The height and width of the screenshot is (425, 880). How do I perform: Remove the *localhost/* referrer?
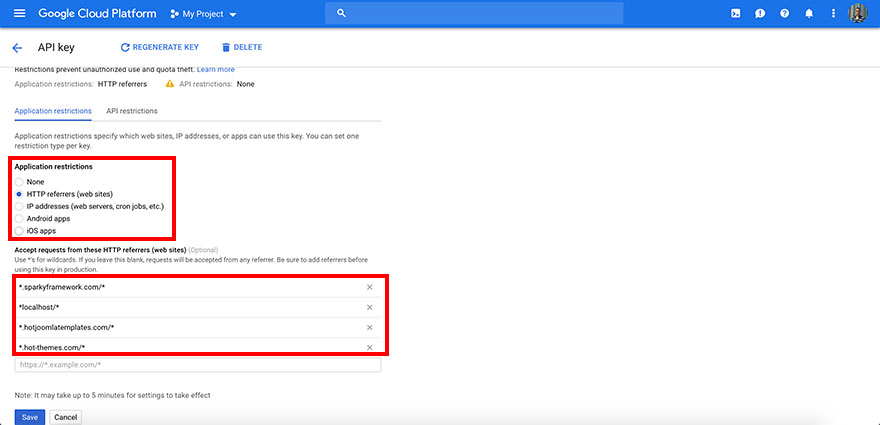(x=369, y=307)
